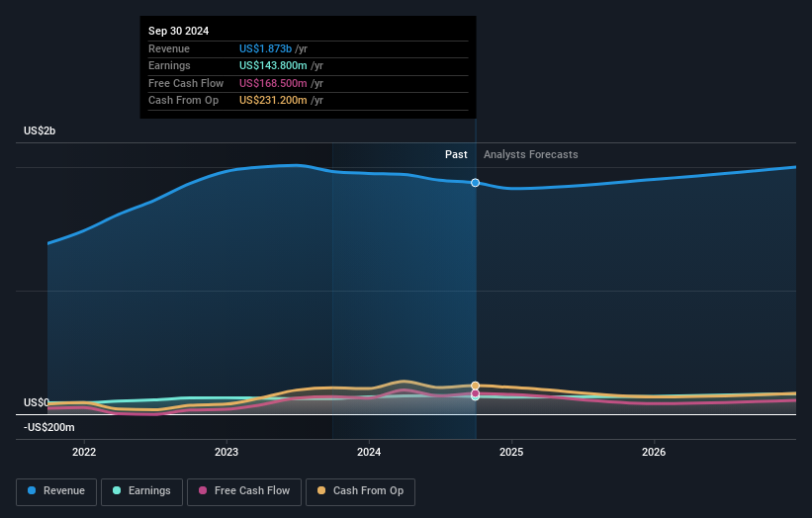Click the Sep 30 2024 tooltip date
This screenshot has height=518, width=812.
179,31
